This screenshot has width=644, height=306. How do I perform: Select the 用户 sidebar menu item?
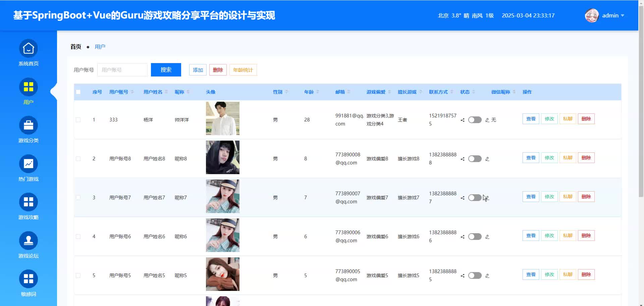click(29, 91)
